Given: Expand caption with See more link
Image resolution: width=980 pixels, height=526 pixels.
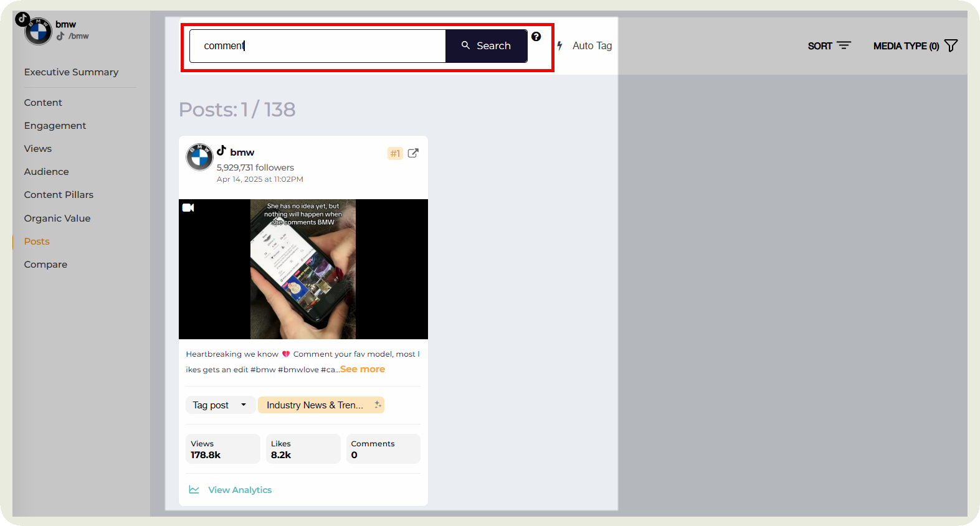Looking at the screenshot, I should point(363,369).
